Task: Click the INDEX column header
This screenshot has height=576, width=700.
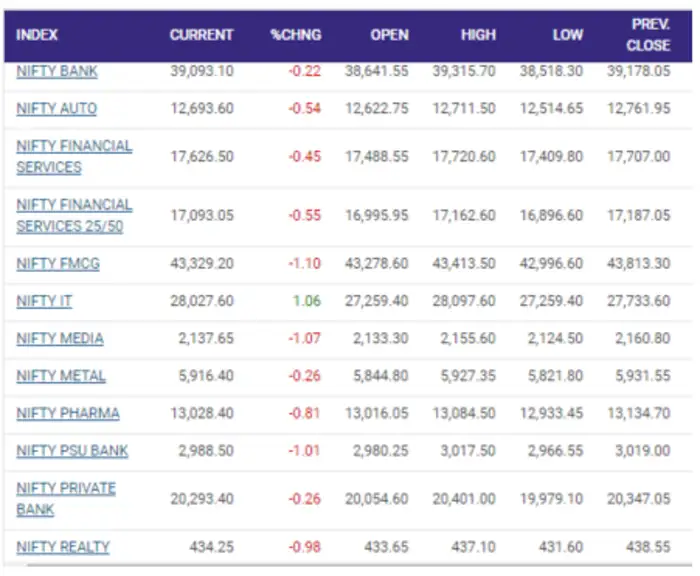Action: coord(38,35)
